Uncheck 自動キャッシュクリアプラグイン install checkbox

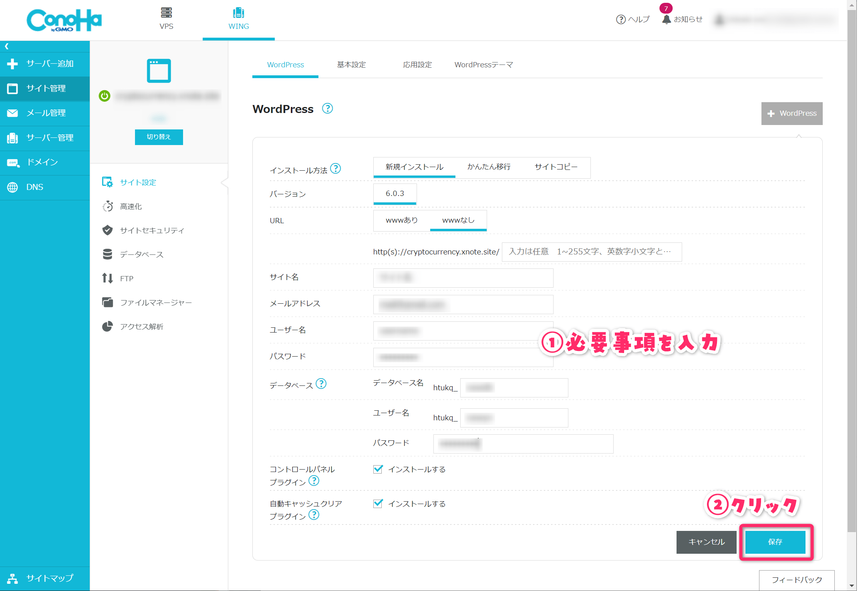378,504
